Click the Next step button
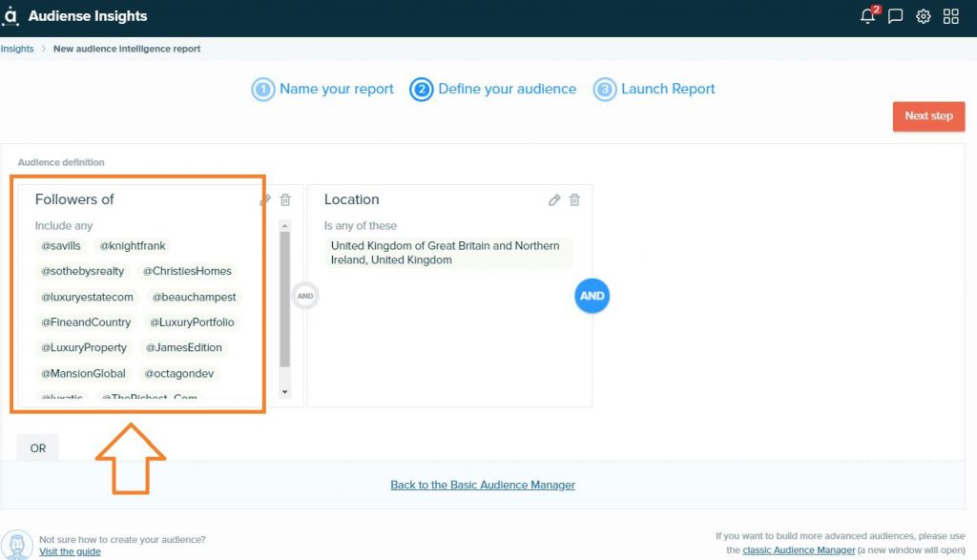 (x=928, y=116)
